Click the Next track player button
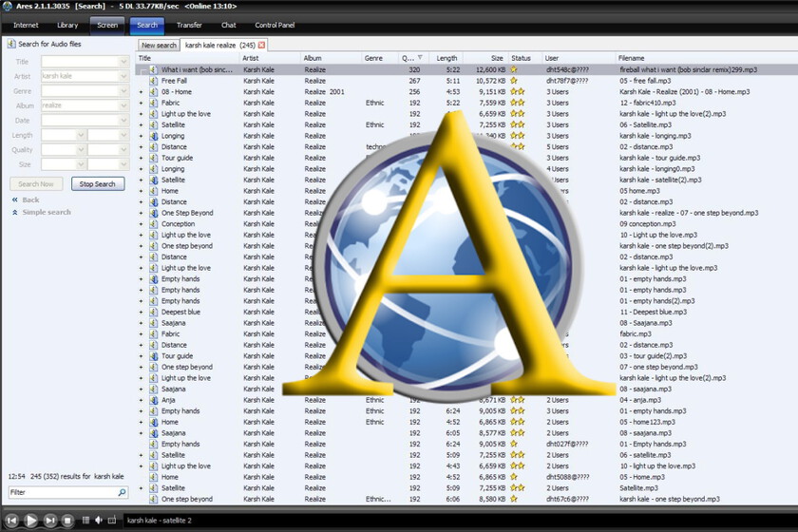This screenshot has width=798, height=532. pos(49,520)
